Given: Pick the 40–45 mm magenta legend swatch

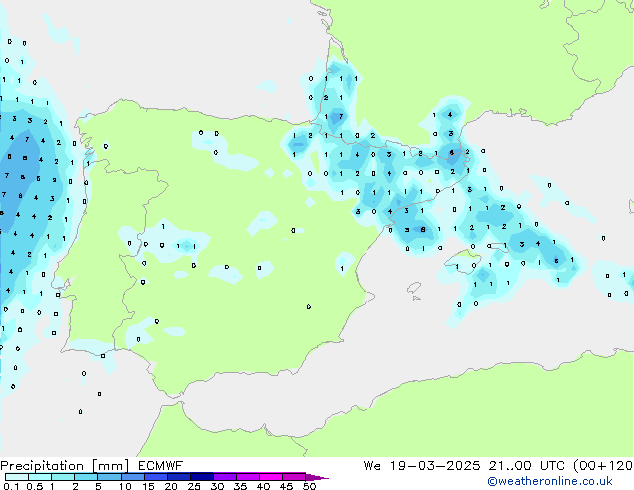Looking at the screenshot, I should [271, 477].
